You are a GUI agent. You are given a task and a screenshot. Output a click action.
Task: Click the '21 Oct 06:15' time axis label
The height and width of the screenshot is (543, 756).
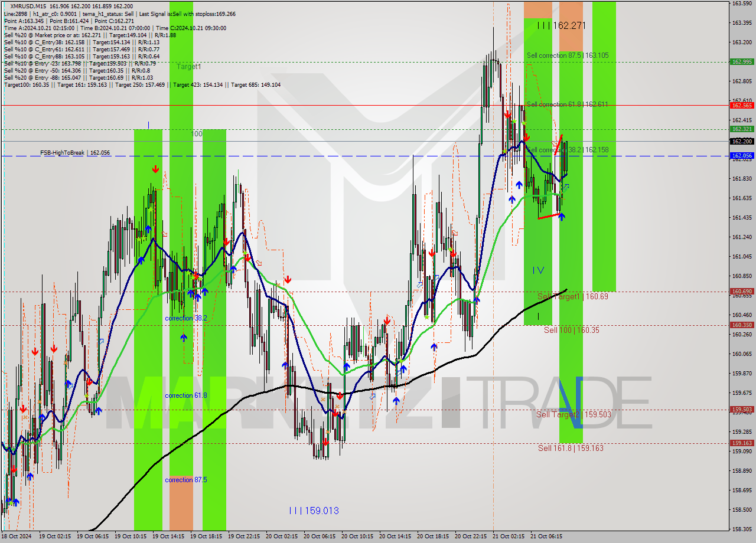point(546,537)
